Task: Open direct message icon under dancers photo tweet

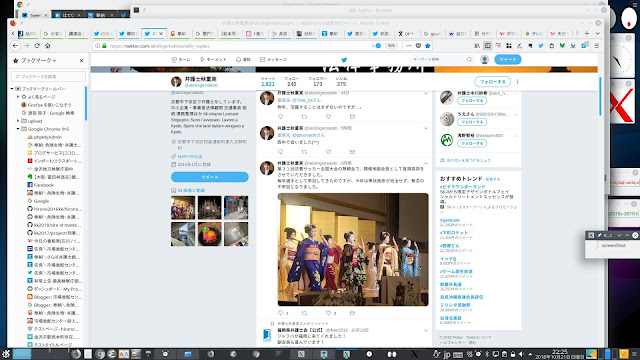Action: [x=352, y=313]
